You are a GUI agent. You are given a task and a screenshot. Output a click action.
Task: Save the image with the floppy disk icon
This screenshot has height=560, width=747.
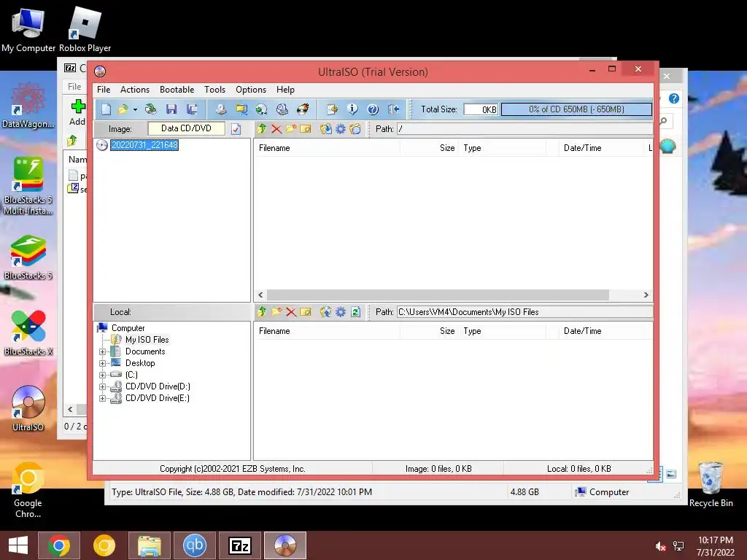[x=171, y=109]
